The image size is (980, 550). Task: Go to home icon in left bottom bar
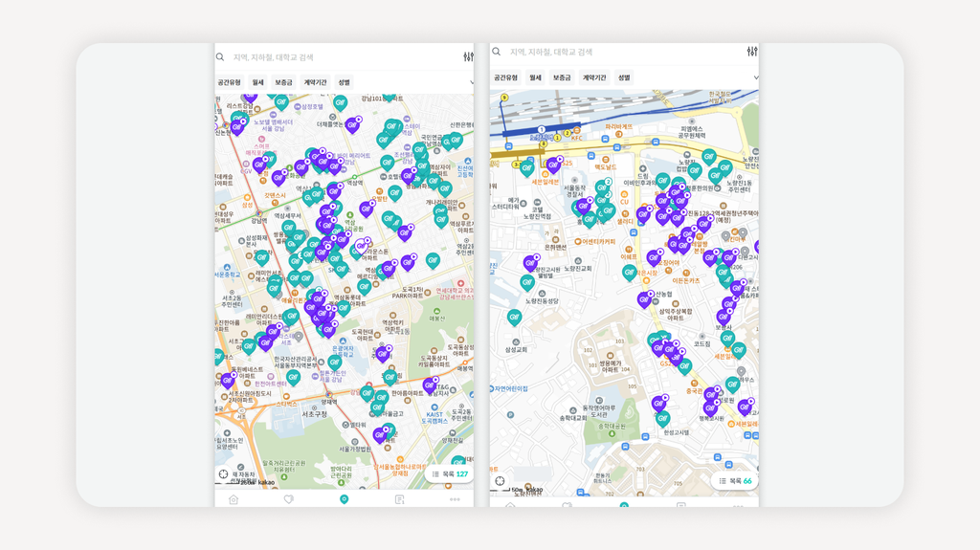[x=234, y=499]
